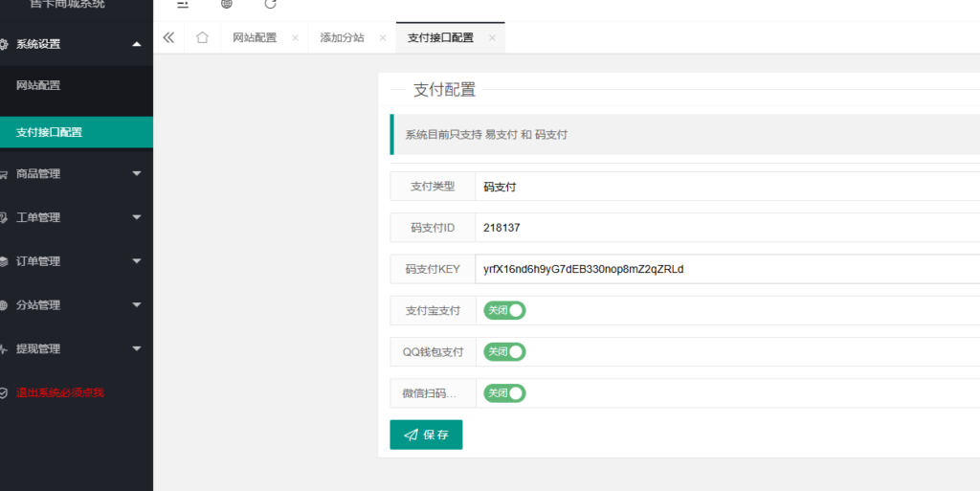Expand the 工单管理 menu arrow
Viewport: 980px width, 491px height.
coord(137,217)
